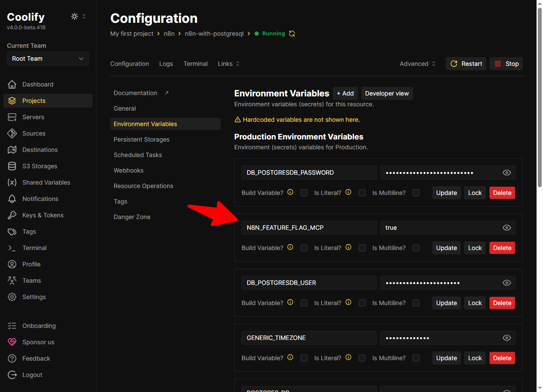Open Tags icon in main sidebar
The width and height of the screenshot is (543, 392).
[x=12, y=231]
